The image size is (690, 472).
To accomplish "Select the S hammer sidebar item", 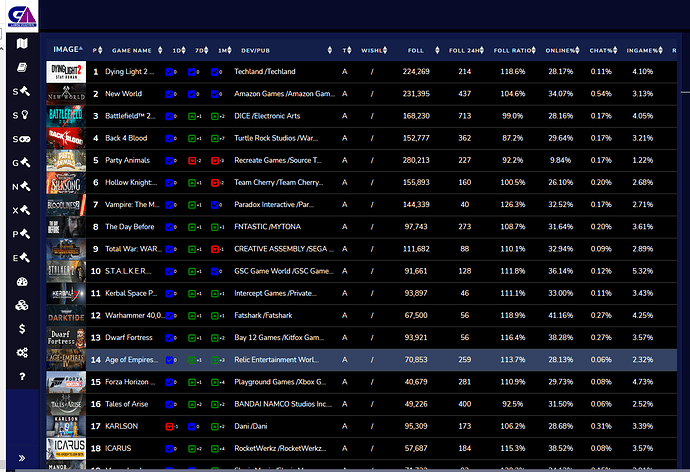I will tap(21, 91).
